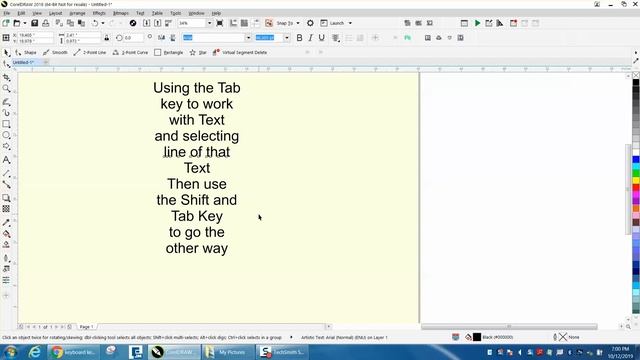Expand the Launch dropdown
Screen dimensions: 640x360
click(x=350, y=23)
